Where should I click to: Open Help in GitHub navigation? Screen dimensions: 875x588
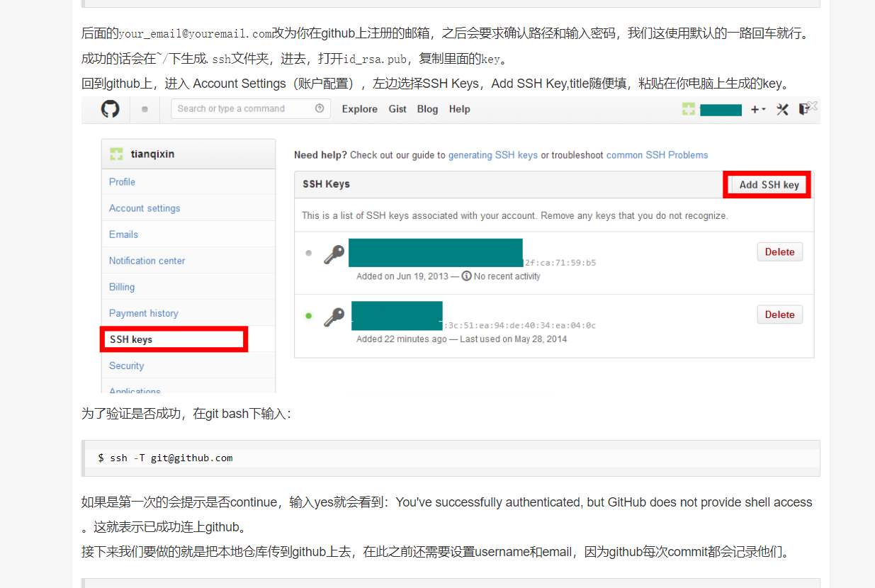point(459,109)
